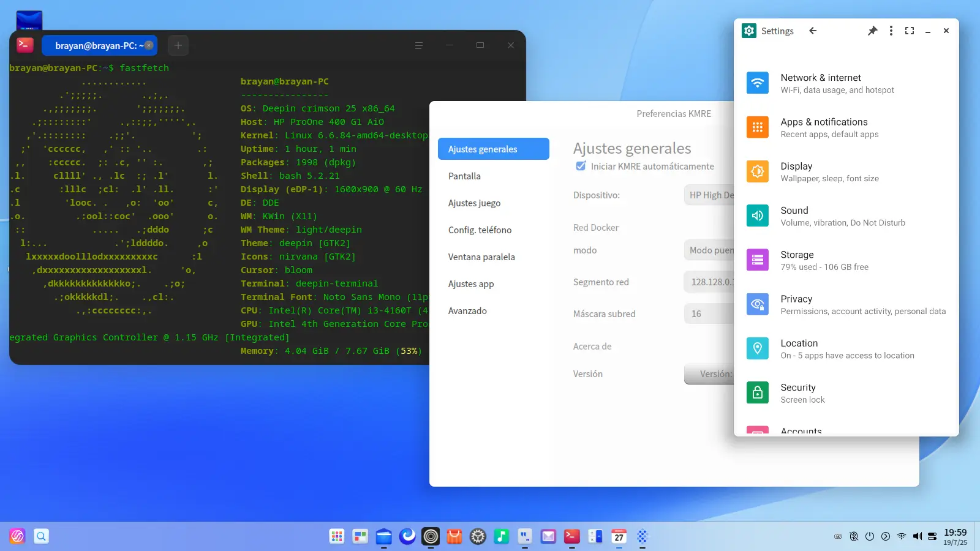Image resolution: width=980 pixels, height=551 pixels.
Task: Open the Music app in the dock
Action: point(502,536)
